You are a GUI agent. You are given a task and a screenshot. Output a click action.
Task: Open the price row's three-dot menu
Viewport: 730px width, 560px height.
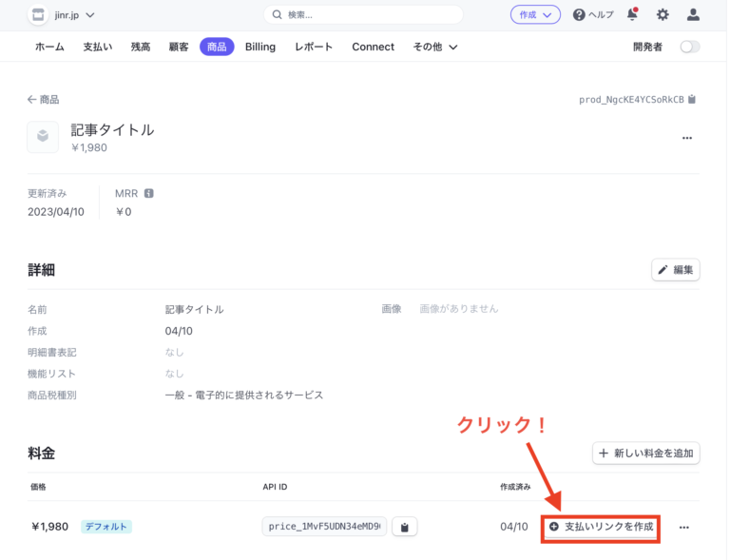click(x=683, y=528)
